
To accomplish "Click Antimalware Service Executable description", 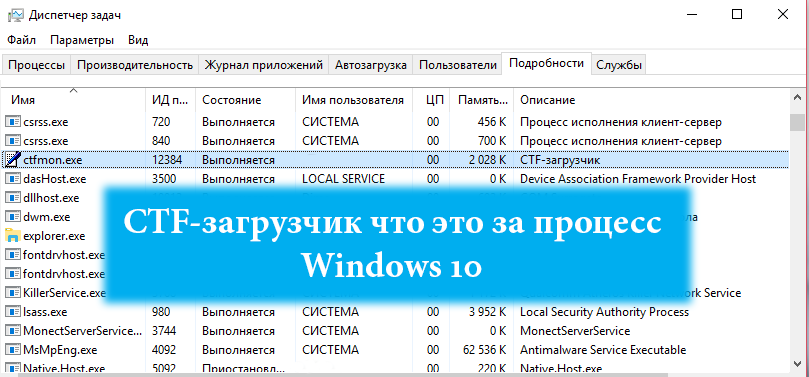I will [x=603, y=350].
